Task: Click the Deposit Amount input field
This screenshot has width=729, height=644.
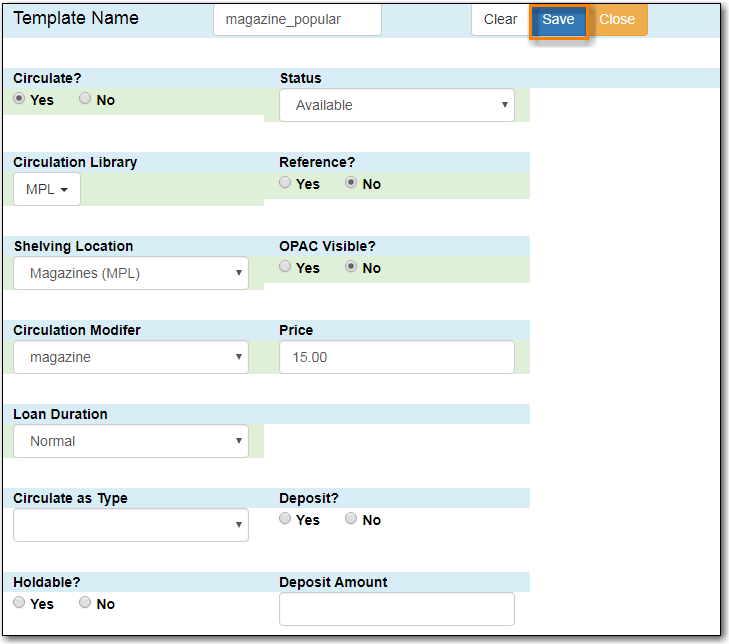Action: pyautogui.click(x=396, y=609)
